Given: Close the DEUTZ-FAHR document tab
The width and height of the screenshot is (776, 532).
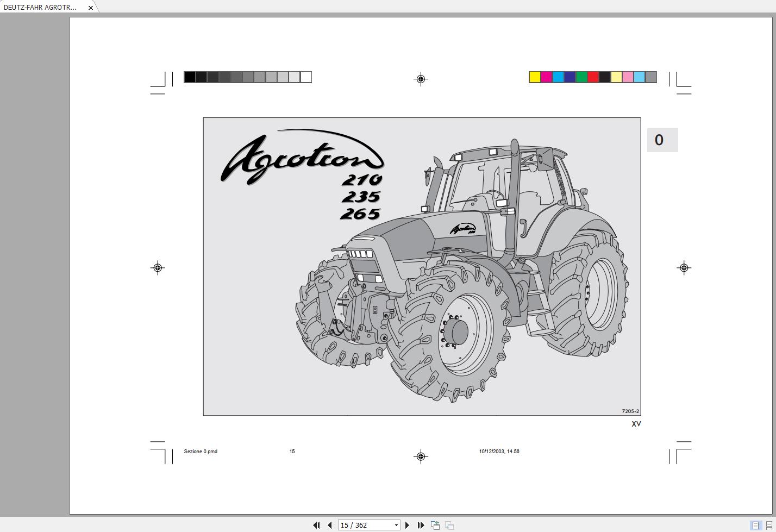Looking at the screenshot, I should [90, 8].
